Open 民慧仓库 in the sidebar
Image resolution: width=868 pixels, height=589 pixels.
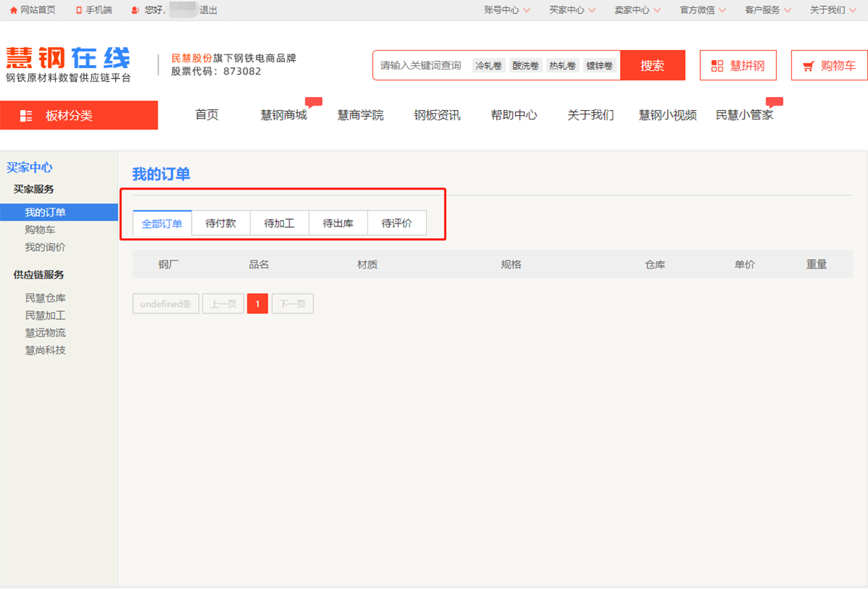[46, 298]
